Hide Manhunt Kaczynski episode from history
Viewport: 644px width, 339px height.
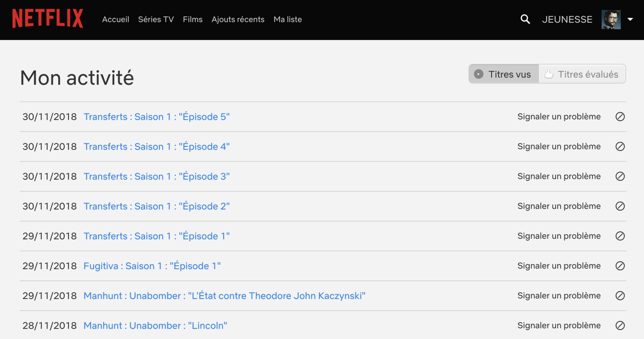coord(620,296)
